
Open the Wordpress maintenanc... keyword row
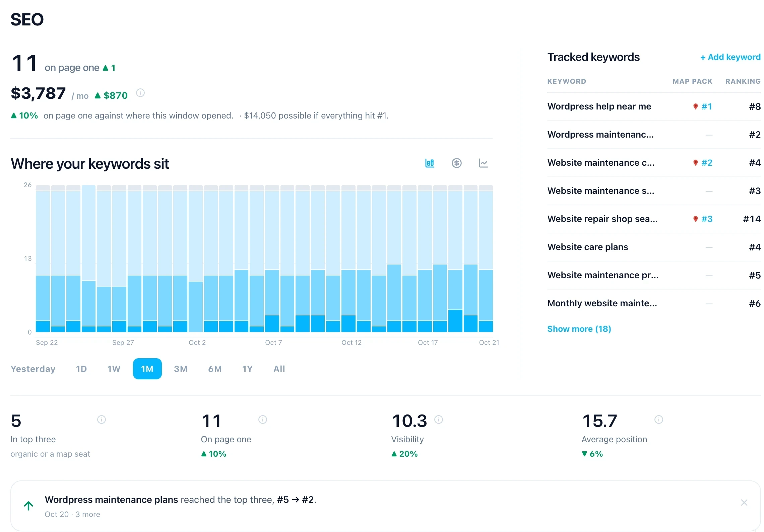pyautogui.click(x=654, y=135)
